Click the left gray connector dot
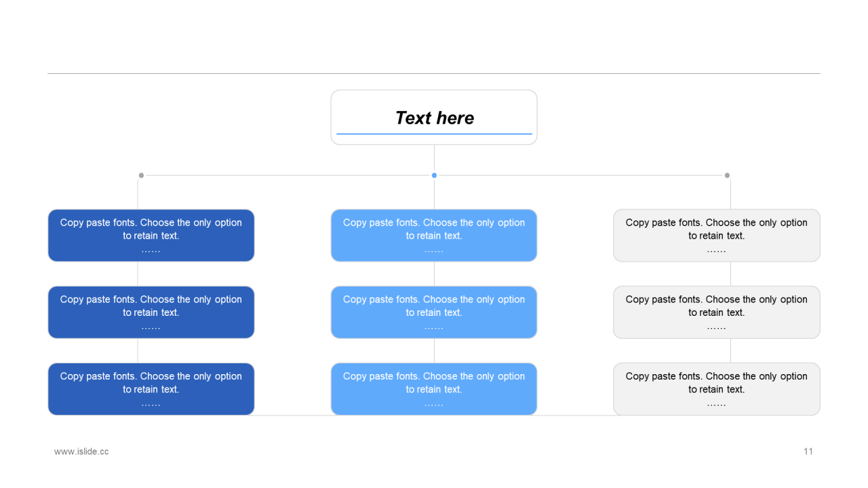The width and height of the screenshot is (868, 488). click(x=141, y=176)
